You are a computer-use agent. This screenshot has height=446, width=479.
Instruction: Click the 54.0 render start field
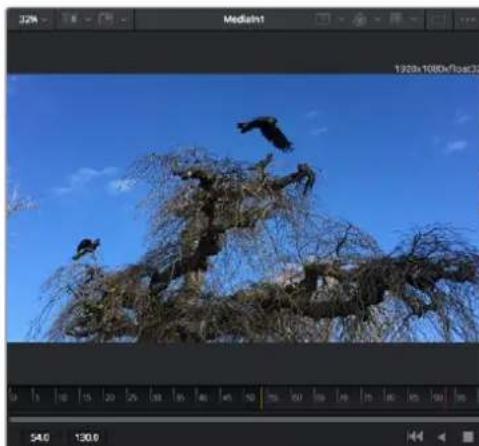40,437
